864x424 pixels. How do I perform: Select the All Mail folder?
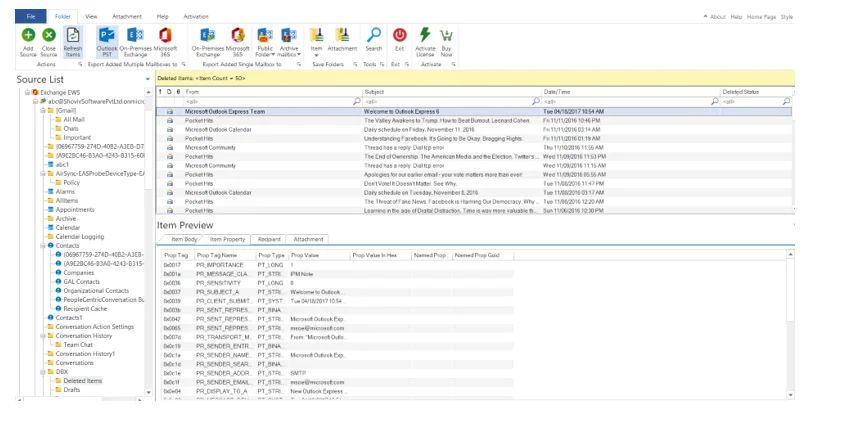pyautogui.click(x=74, y=119)
